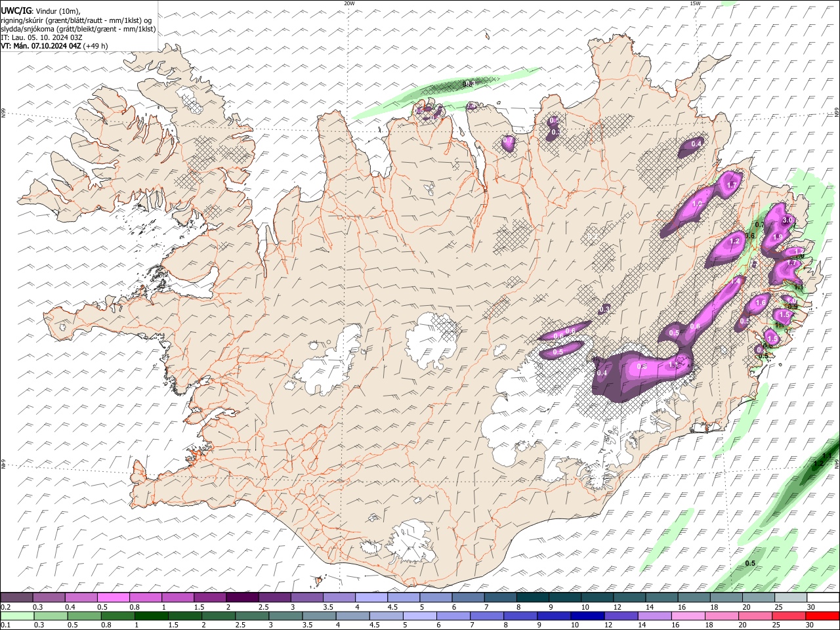Select the bottom-row navy swatch between 10 and 12
This screenshot has width=840, height=630.
coord(587,616)
